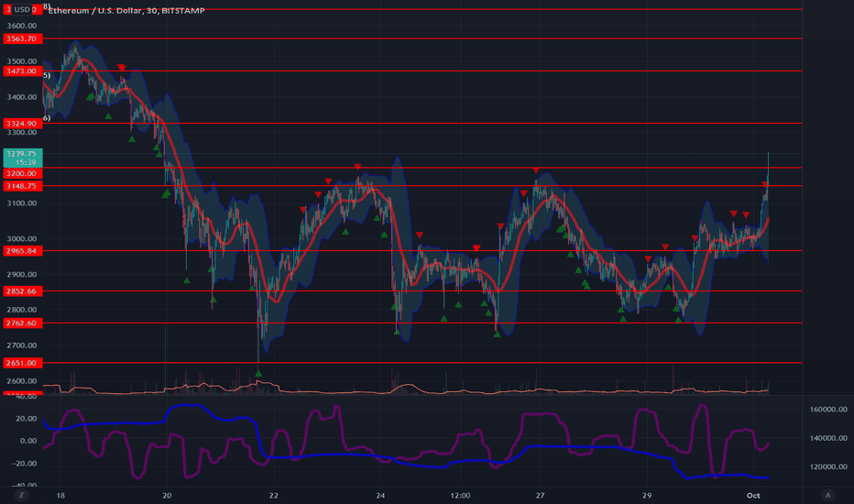This screenshot has width=854, height=504.
Task: Open the USD currency label on the price axis
Action: tap(22, 9)
